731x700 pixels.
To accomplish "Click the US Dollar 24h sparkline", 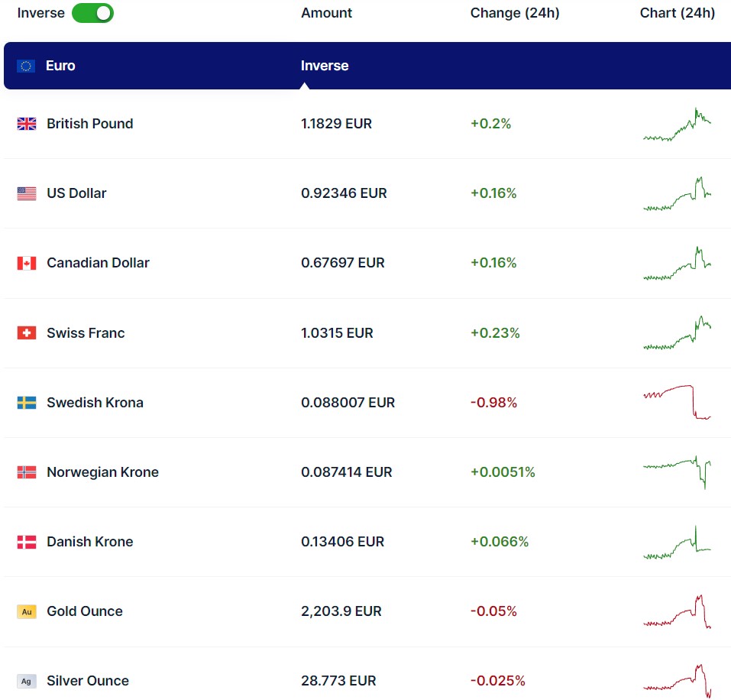I will click(677, 194).
